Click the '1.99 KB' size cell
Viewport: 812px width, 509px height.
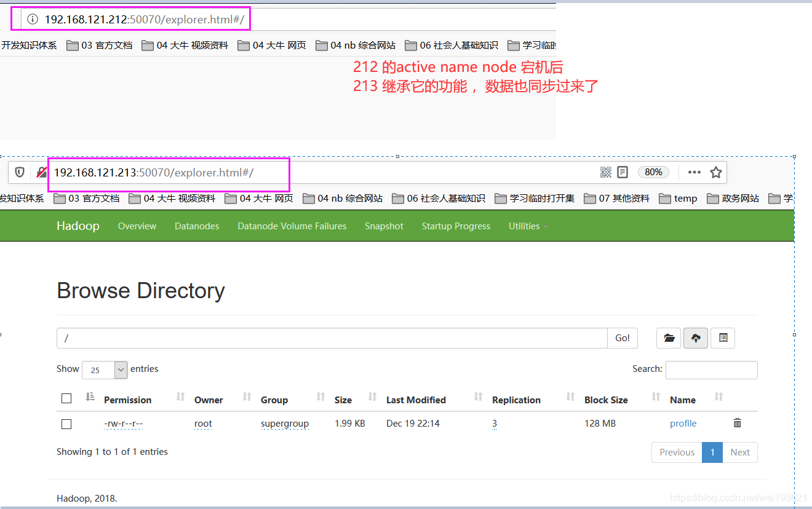coord(350,424)
